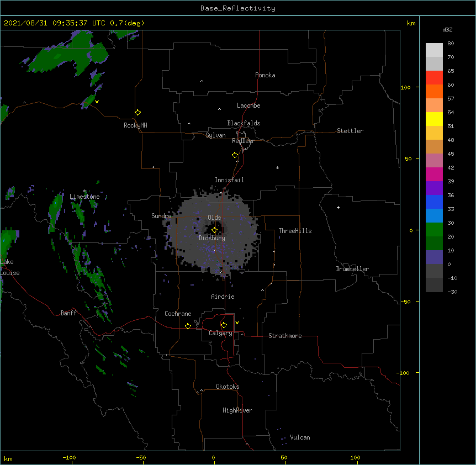This screenshot has height=465, width=476.
Task: Click the Base_Reflectivity title text
Action: [238, 8]
